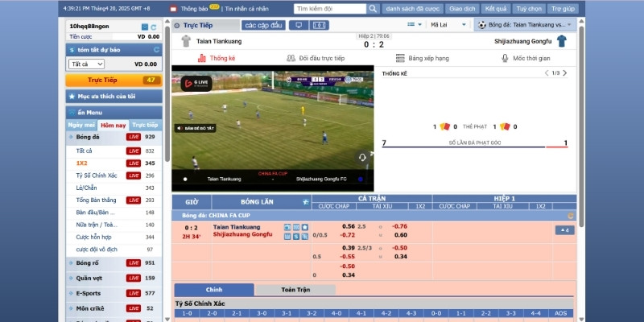Open the S statistics icon in match row

click(296, 236)
